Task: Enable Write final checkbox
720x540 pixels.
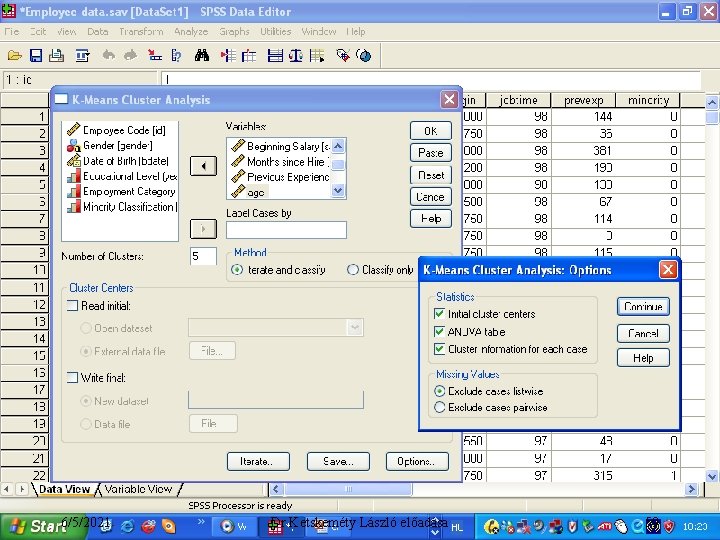Action: click(73, 377)
